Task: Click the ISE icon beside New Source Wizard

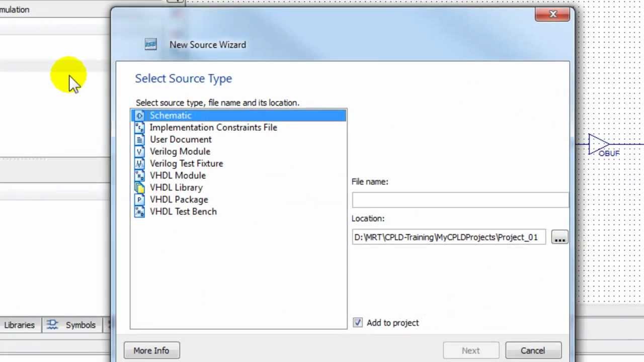Action: click(150, 45)
